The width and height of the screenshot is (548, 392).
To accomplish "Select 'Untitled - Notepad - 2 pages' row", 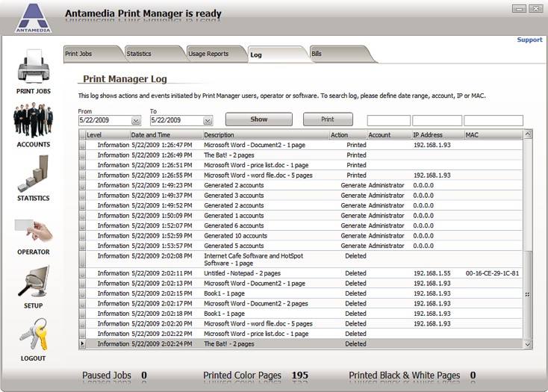I will 301,273.
